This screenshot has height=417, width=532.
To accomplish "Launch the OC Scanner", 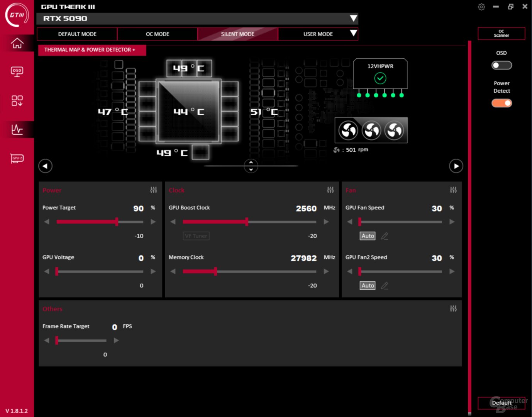I will tap(502, 34).
